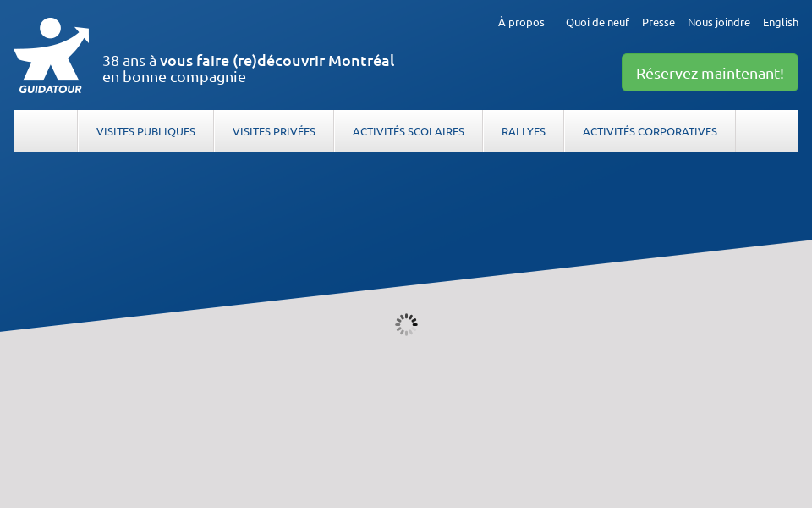Viewport: 812px width, 508px height.
Task: Open the À propos link
Action: pos(521,22)
